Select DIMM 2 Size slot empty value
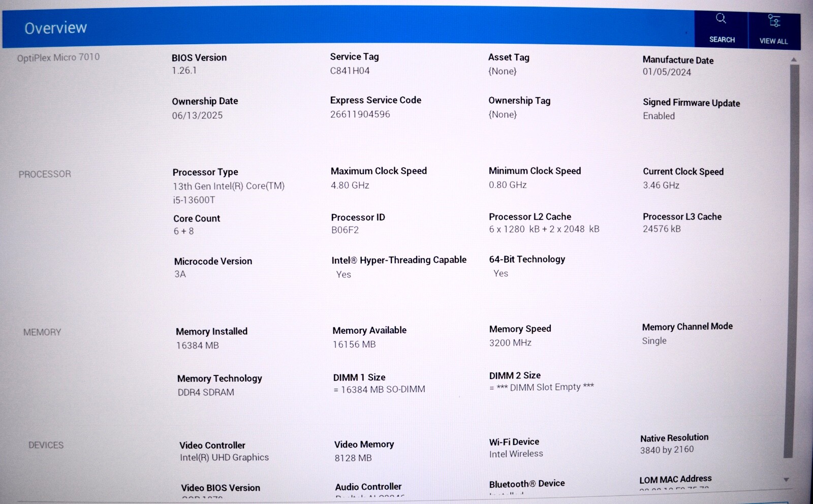The image size is (813, 504). coord(542,387)
